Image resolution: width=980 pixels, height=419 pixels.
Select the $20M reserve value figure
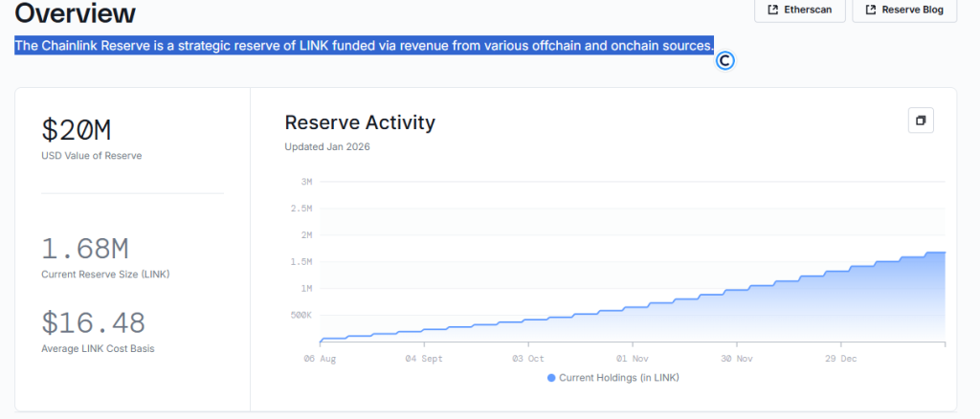82,131
